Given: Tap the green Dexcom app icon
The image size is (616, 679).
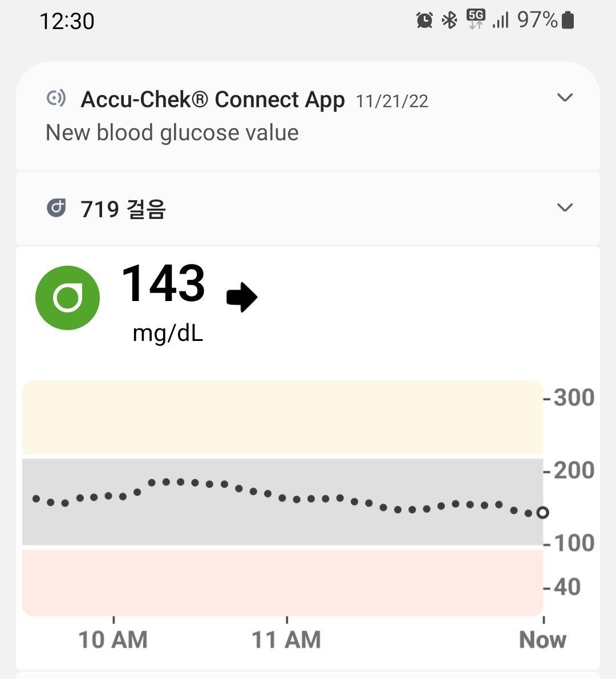Looking at the screenshot, I should pyautogui.click(x=67, y=298).
